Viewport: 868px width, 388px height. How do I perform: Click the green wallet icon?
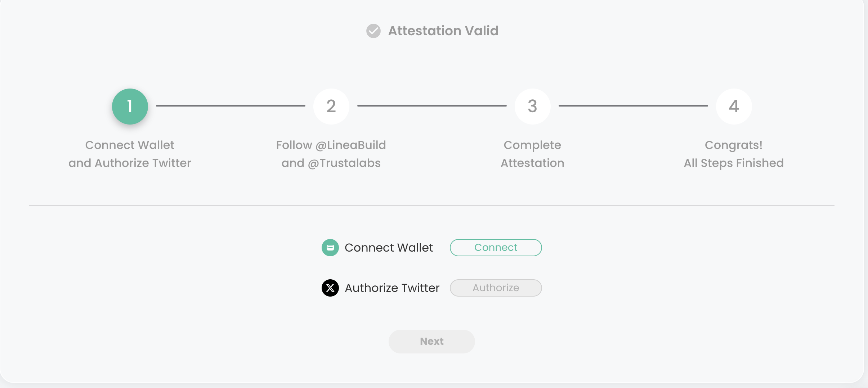coord(330,248)
